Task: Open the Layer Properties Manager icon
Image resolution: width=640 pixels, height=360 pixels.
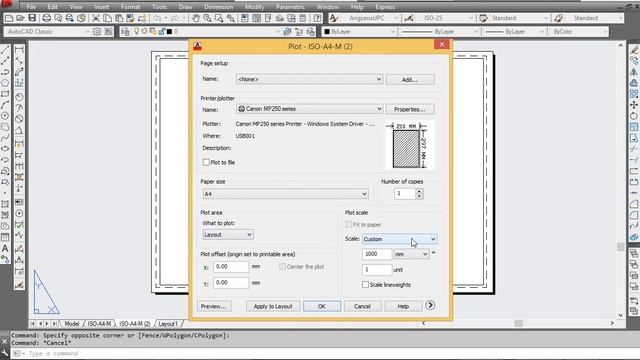Action: tap(125, 31)
